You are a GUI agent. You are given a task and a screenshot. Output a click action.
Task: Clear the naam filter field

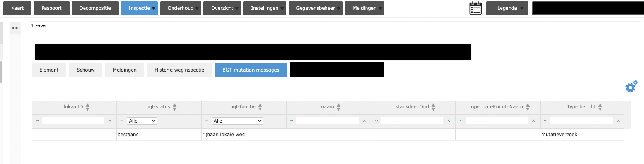364,121
